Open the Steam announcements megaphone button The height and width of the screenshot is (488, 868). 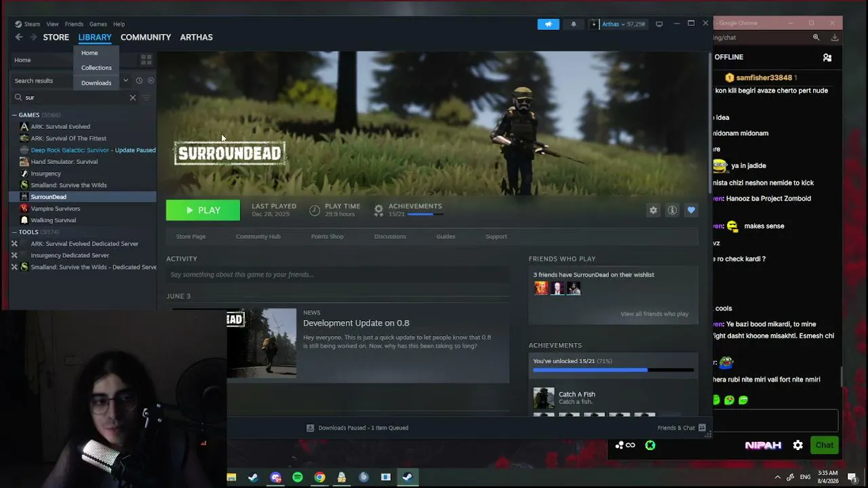(x=549, y=24)
